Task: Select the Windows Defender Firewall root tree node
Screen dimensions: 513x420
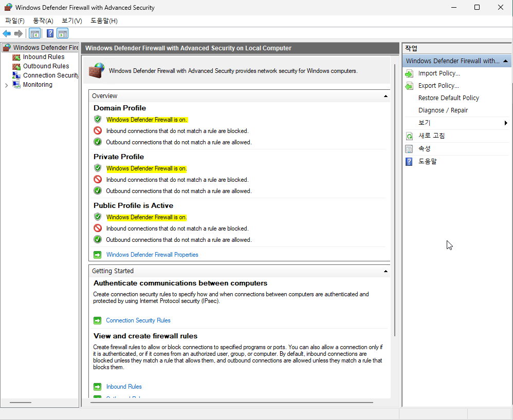Action: click(x=45, y=48)
